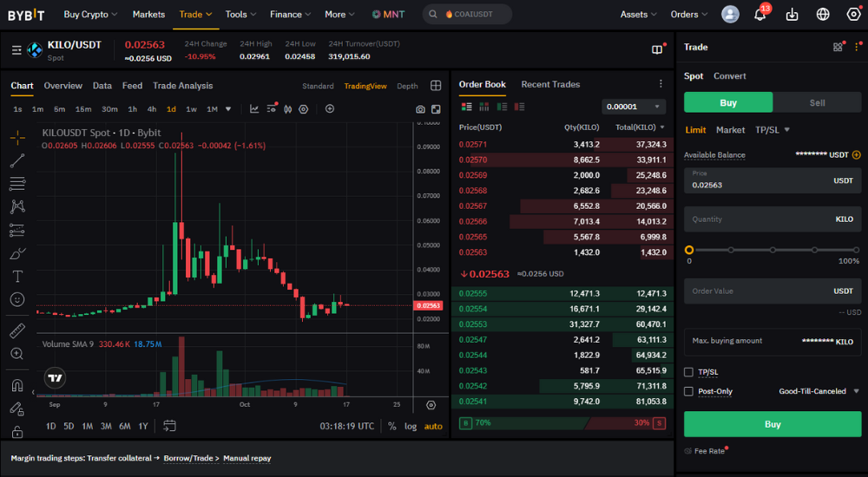
Task: Toggle lock all drawing tools
Action: point(17,432)
